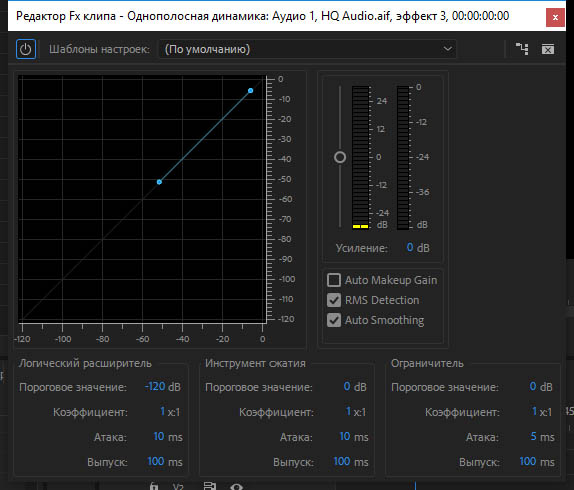
Task: Click expander threshold value -120 dB
Action: [155, 386]
